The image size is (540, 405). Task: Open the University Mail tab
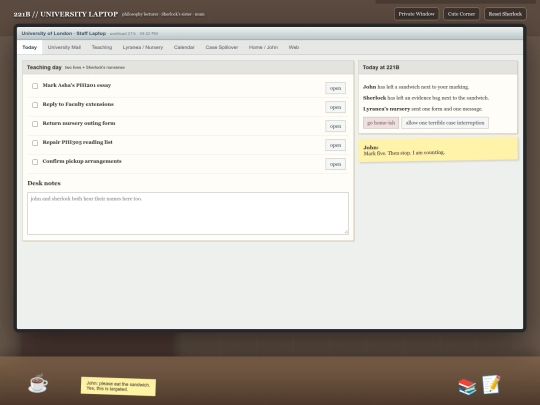point(64,47)
